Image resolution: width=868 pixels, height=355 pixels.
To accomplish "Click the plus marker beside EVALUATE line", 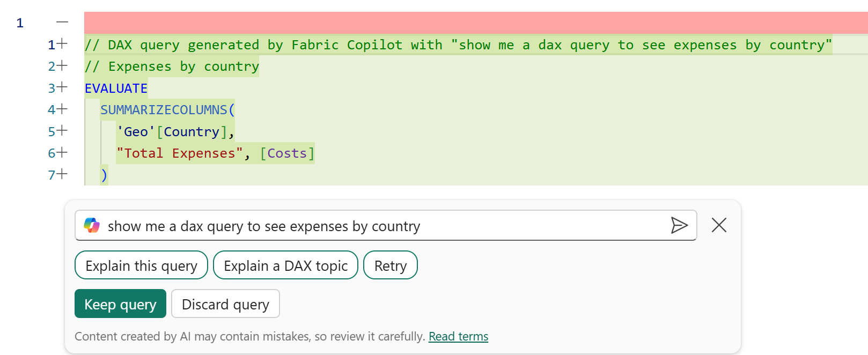I will point(62,87).
